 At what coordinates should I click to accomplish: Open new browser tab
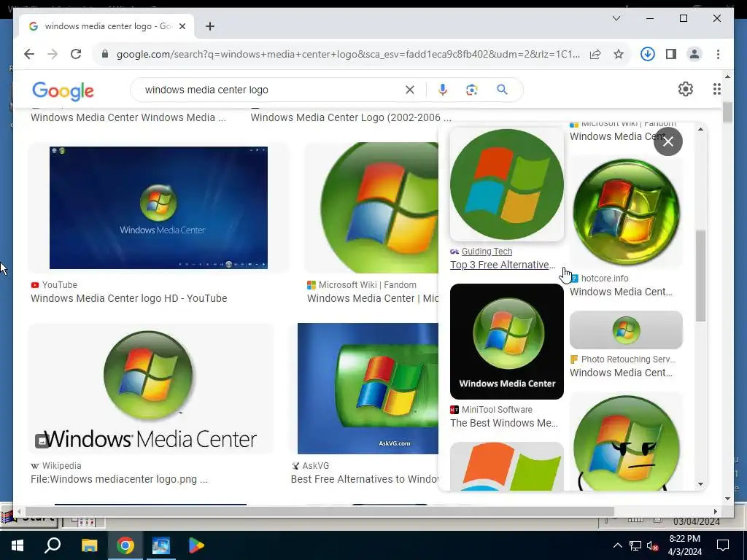click(209, 26)
